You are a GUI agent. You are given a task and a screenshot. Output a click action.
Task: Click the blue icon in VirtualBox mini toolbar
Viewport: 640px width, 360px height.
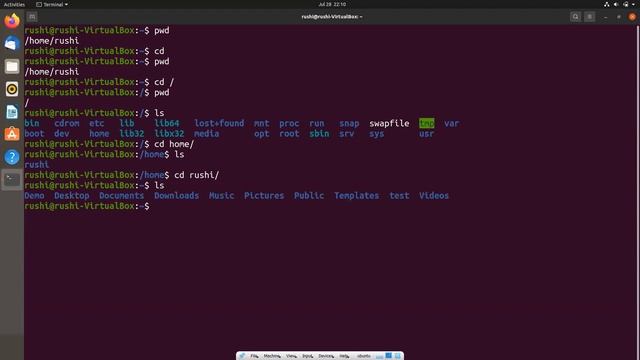point(389,356)
